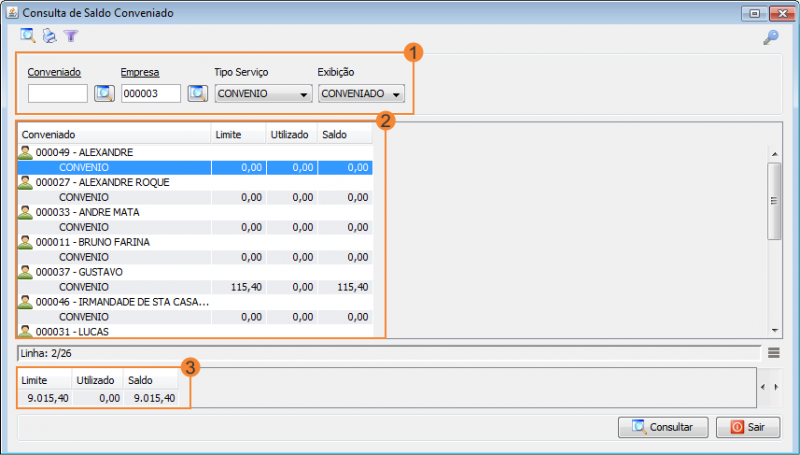Click the Consultar button
Screen dimensions: 800x455
(662, 427)
